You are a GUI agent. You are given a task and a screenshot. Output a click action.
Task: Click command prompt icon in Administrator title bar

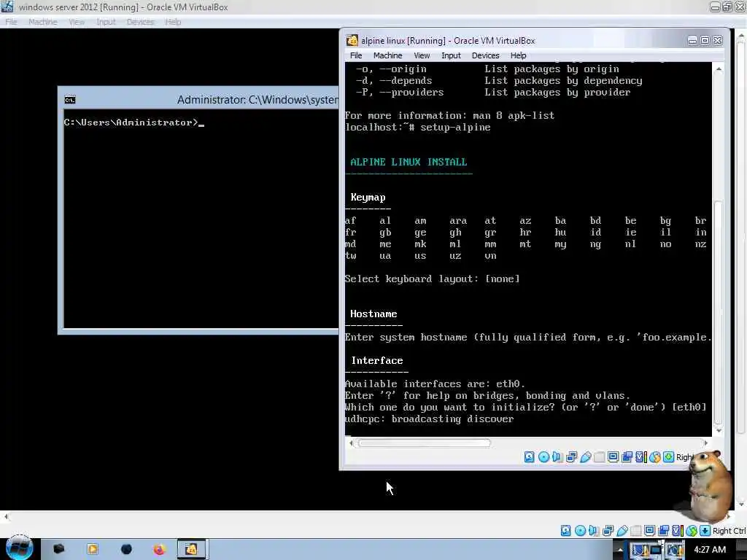[x=70, y=100]
